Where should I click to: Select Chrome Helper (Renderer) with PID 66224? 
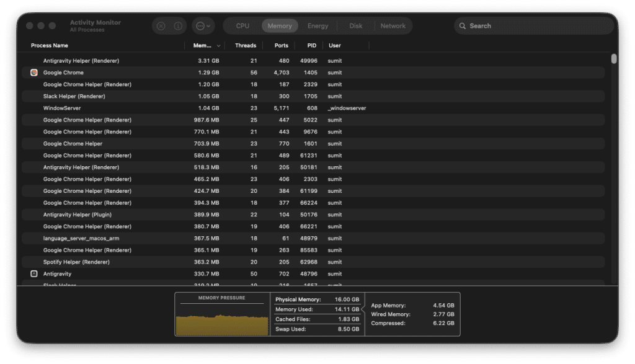click(313, 203)
